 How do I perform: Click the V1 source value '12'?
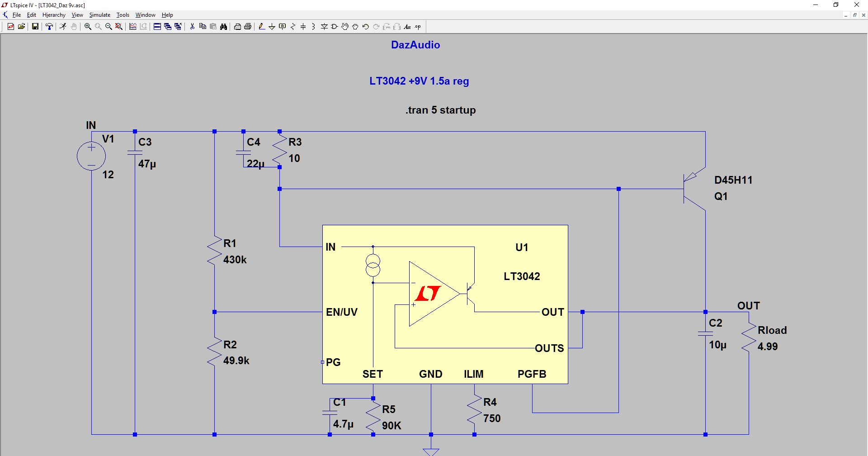click(x=108, y=175)
